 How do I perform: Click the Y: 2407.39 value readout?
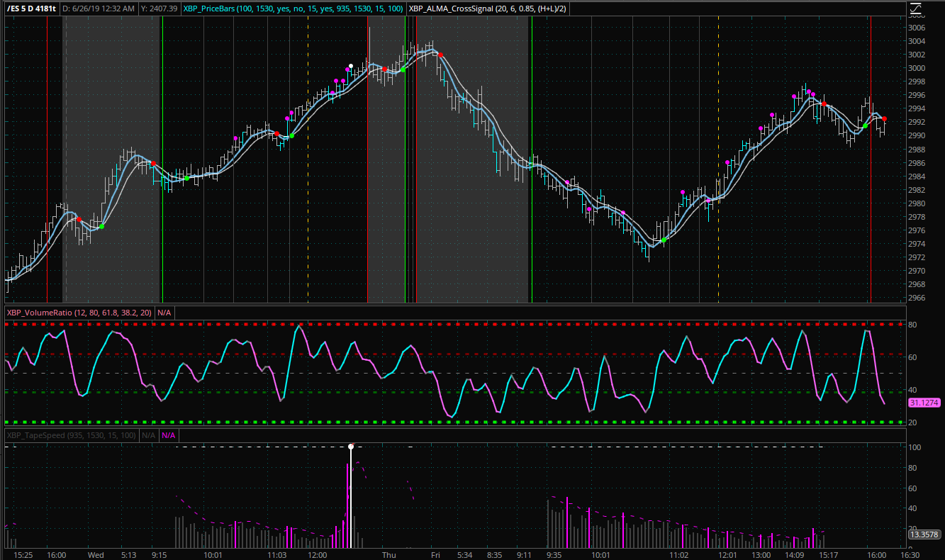click(160, 9)
